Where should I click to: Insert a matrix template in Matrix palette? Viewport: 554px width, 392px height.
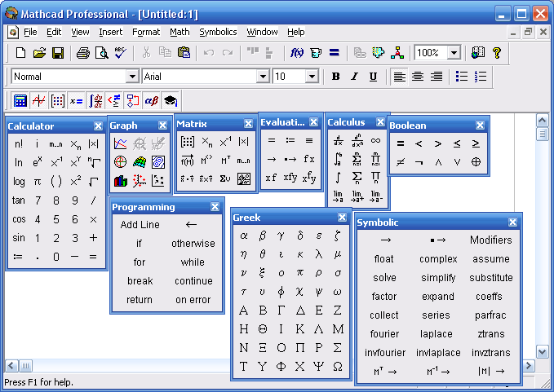[x=188, y=142]
